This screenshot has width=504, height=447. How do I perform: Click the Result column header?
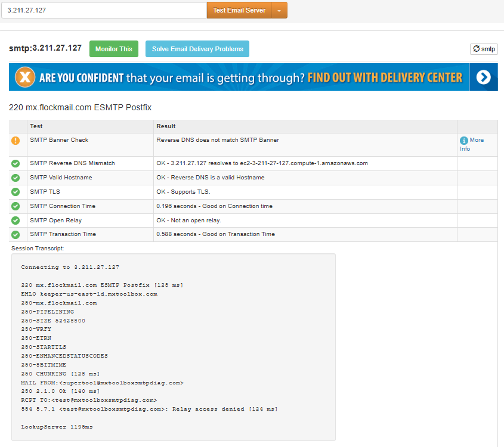[x=166, y=126]
